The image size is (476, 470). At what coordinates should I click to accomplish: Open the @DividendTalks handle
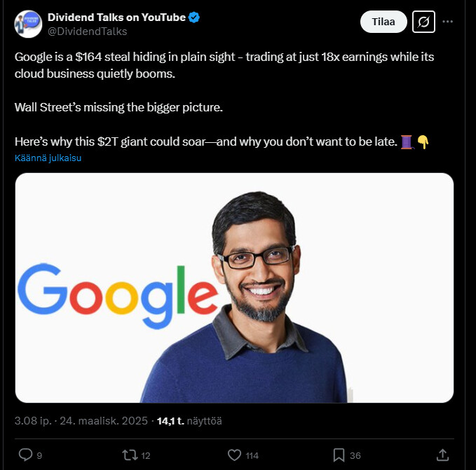(88, 32)
